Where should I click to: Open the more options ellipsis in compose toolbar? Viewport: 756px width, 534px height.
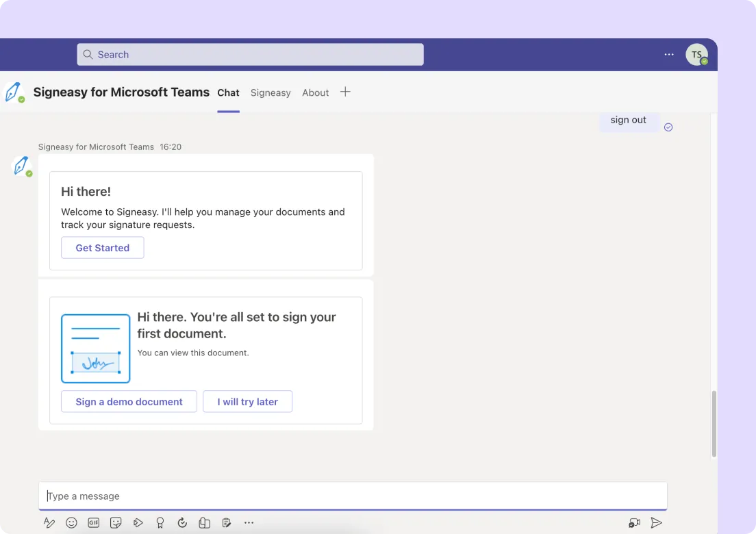point(249,522)
